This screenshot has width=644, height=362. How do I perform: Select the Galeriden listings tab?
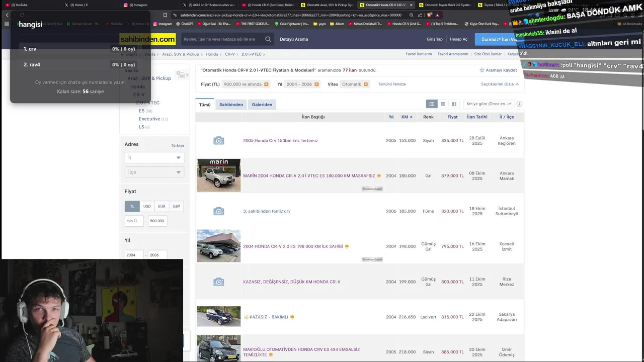(x=262, y=105)
